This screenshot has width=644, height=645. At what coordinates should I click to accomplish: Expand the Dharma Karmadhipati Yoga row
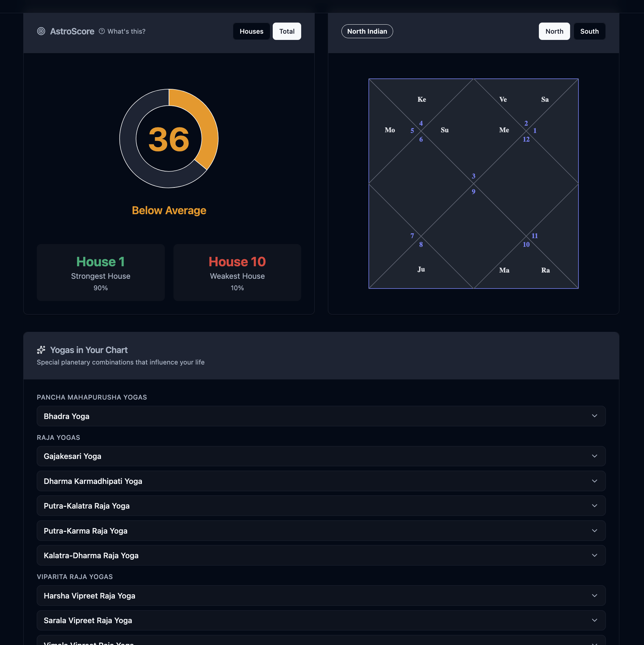tap(321, 481)
